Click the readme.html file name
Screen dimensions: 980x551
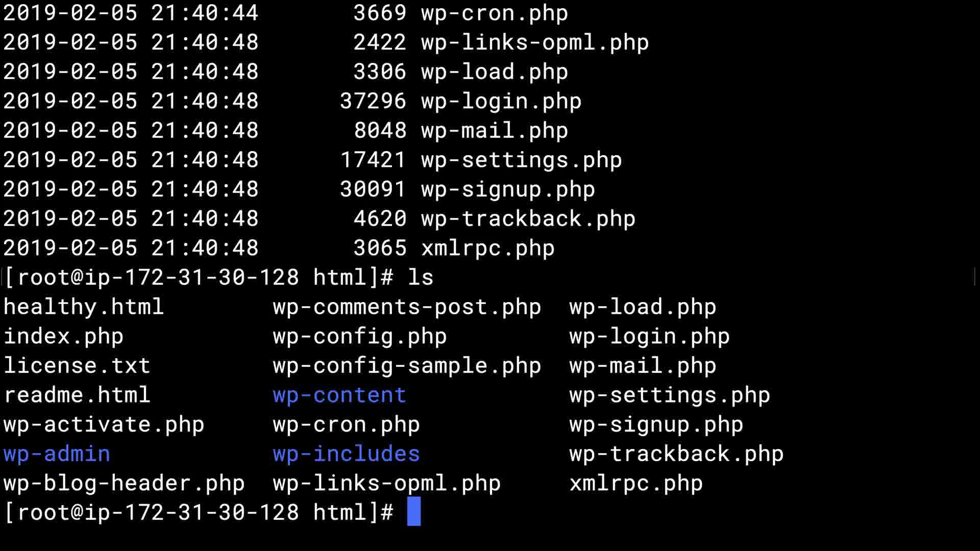pyautogui.click(x=77, y=395)
